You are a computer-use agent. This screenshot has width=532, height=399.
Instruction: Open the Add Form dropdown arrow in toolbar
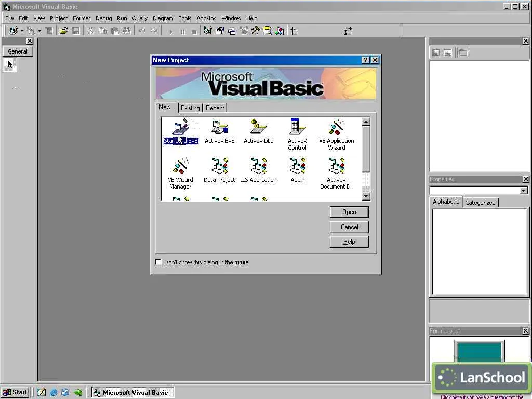coord(39,31)
